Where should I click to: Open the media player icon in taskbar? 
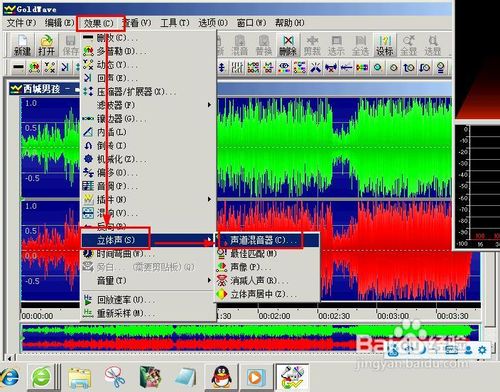click(256, 377)
